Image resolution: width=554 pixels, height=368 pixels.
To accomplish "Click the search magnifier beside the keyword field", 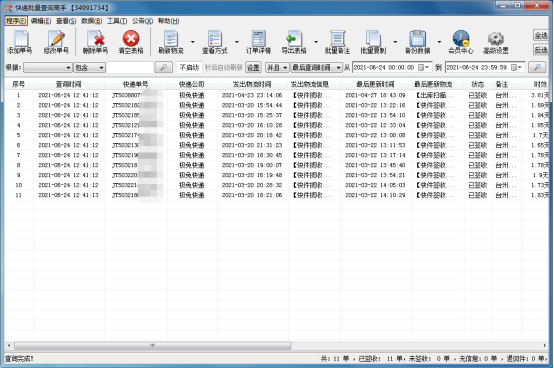I will click(164, 67).
